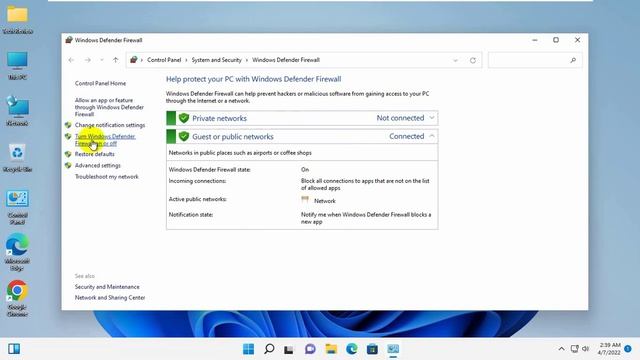
Task: Select the folder icon on the desktop
Action: point(17,19)
